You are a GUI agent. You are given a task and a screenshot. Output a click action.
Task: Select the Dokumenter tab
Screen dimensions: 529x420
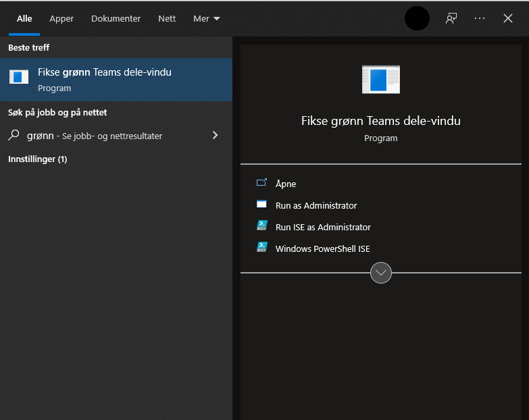(x=116, y=18)
